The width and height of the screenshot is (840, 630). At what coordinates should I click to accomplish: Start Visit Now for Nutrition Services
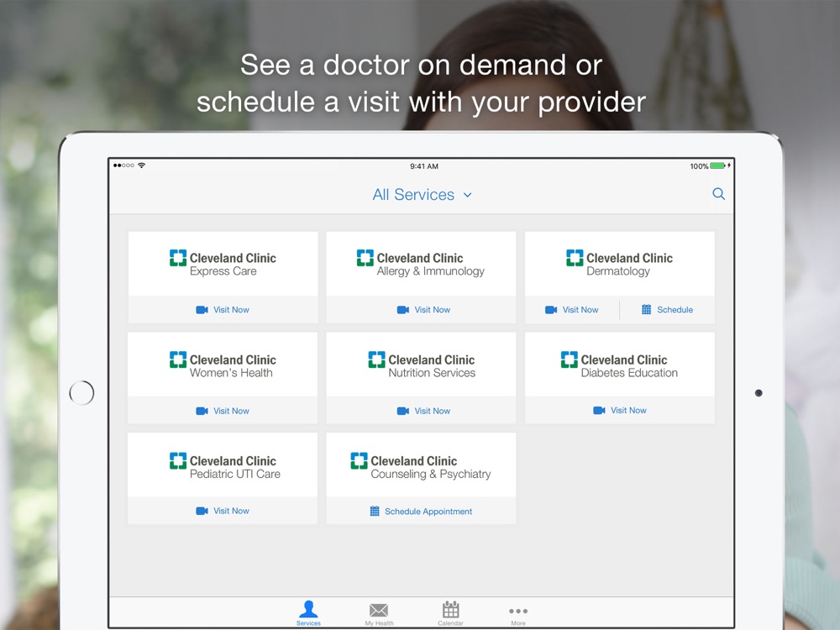tap(433, 411)
